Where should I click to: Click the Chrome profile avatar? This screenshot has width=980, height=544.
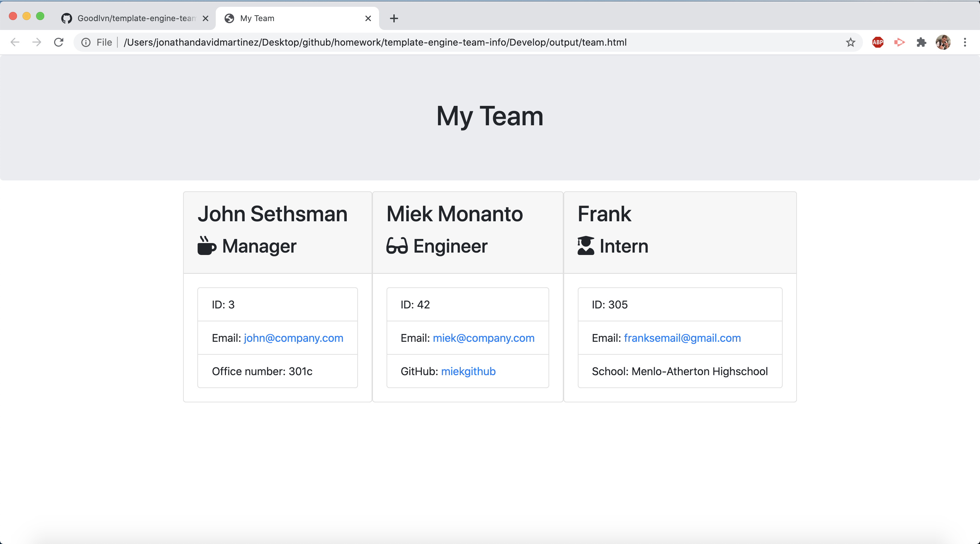(943, 42)
